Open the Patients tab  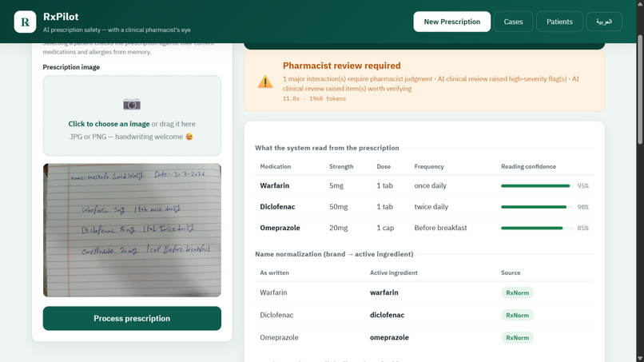pos(559,22)
